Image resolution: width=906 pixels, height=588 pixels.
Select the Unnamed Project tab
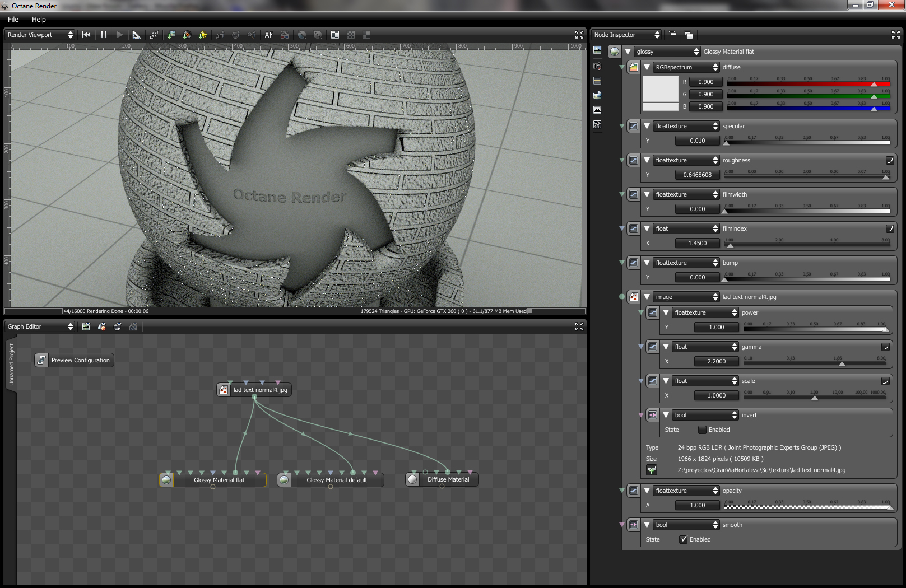[11, 365]
